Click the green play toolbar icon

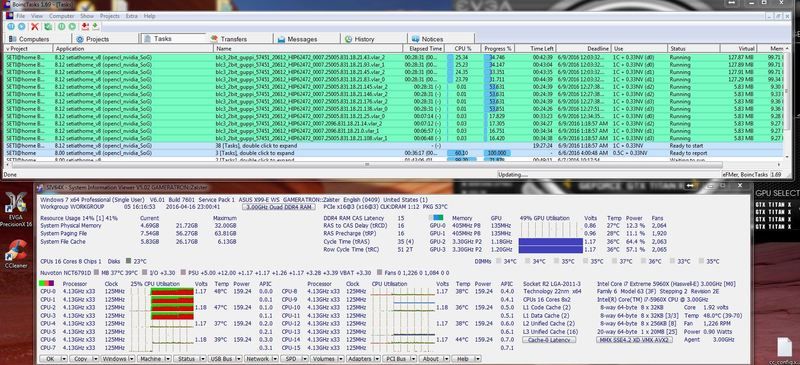tap(72, 27)
